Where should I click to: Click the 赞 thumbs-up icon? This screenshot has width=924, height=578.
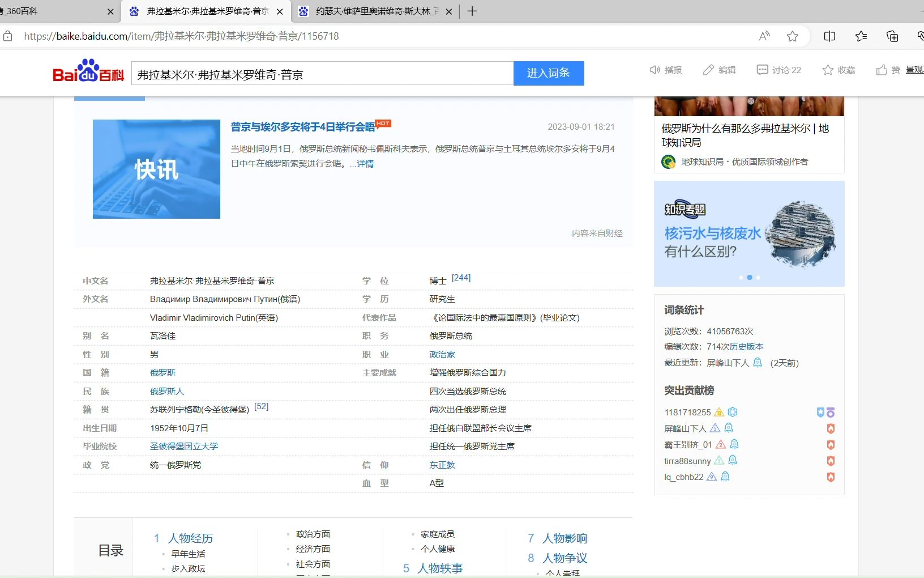click(x=882, y=70)
